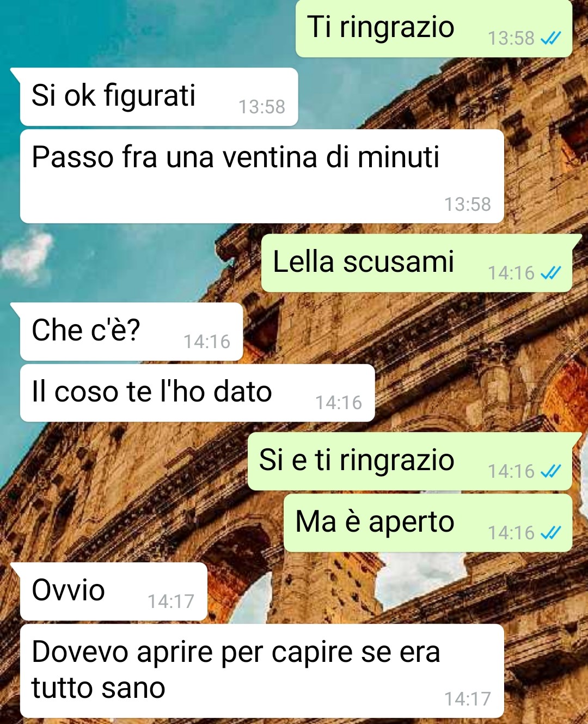This screenshot has height=724, width=588.
Task: Select the 'Ma è aperto' message
Action: click(428, 523)
